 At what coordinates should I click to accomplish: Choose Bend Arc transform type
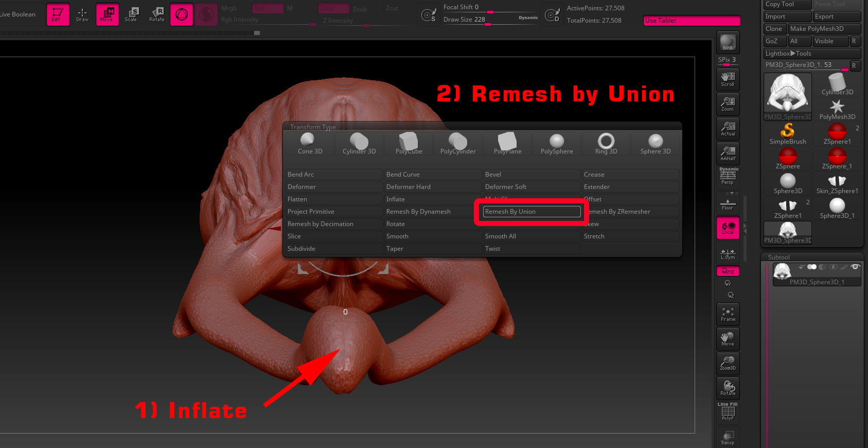(334, 175)
